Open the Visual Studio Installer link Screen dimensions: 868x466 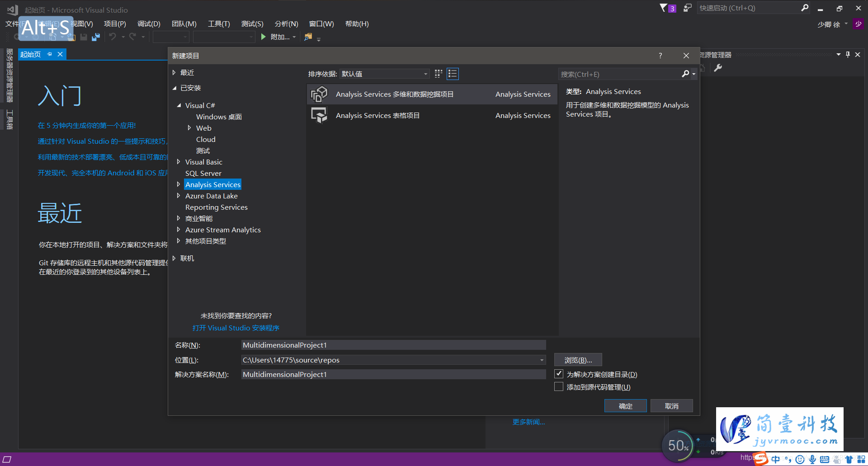click(x=236, y=328)
